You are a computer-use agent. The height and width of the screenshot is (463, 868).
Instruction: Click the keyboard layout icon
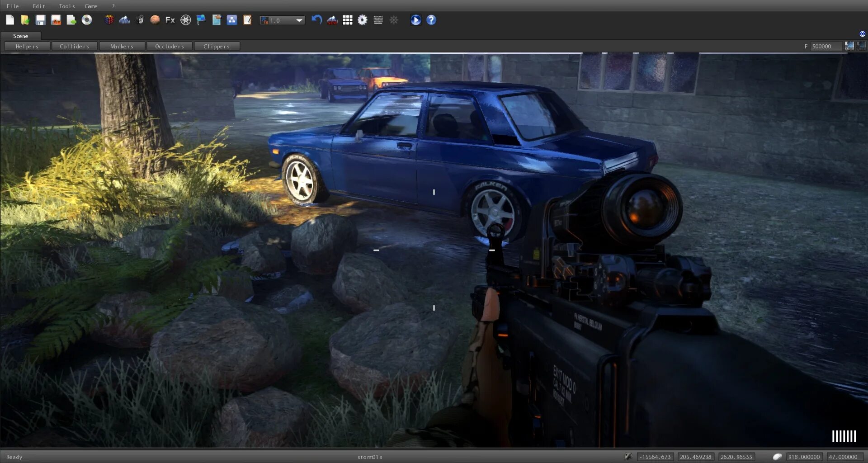(378, 20)
